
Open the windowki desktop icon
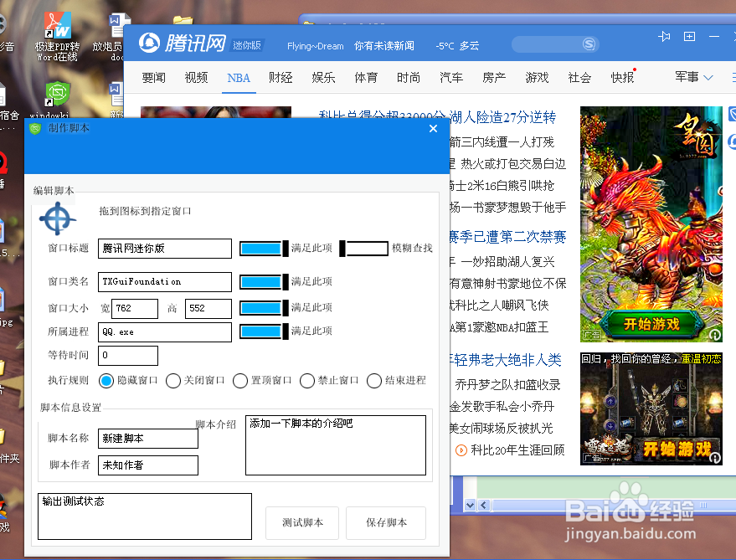point(57,94)
